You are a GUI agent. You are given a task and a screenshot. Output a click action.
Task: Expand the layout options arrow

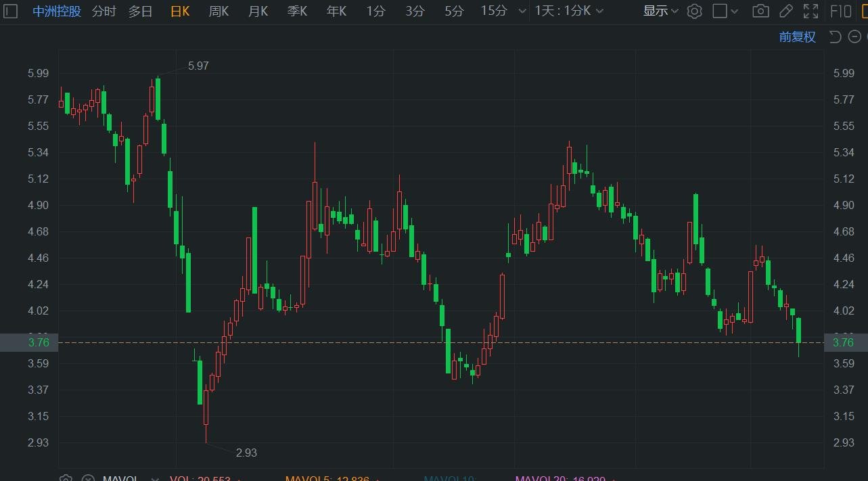click(x=735, y=12)
